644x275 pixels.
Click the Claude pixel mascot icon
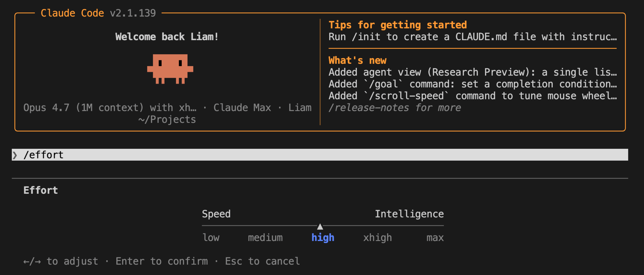point(170,69)
